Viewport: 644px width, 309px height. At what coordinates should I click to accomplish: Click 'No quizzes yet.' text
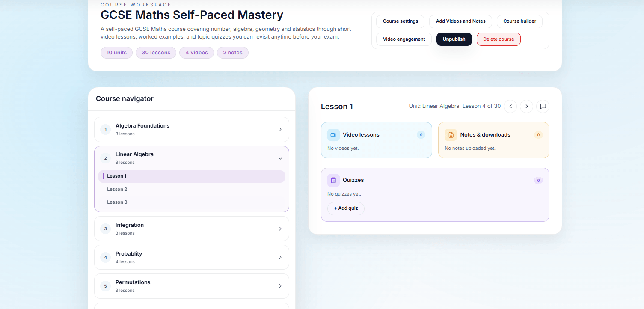click(x=344, y=194)
